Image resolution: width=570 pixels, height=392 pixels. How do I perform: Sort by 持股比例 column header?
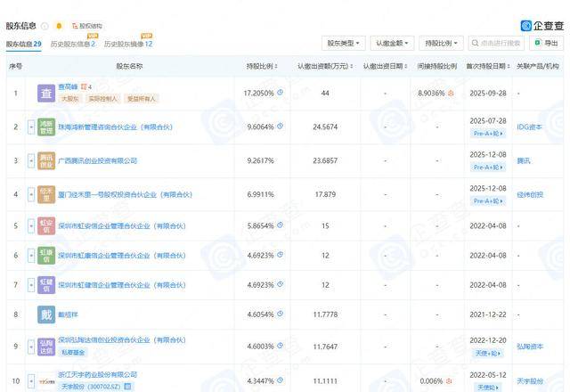click(262, 66)
